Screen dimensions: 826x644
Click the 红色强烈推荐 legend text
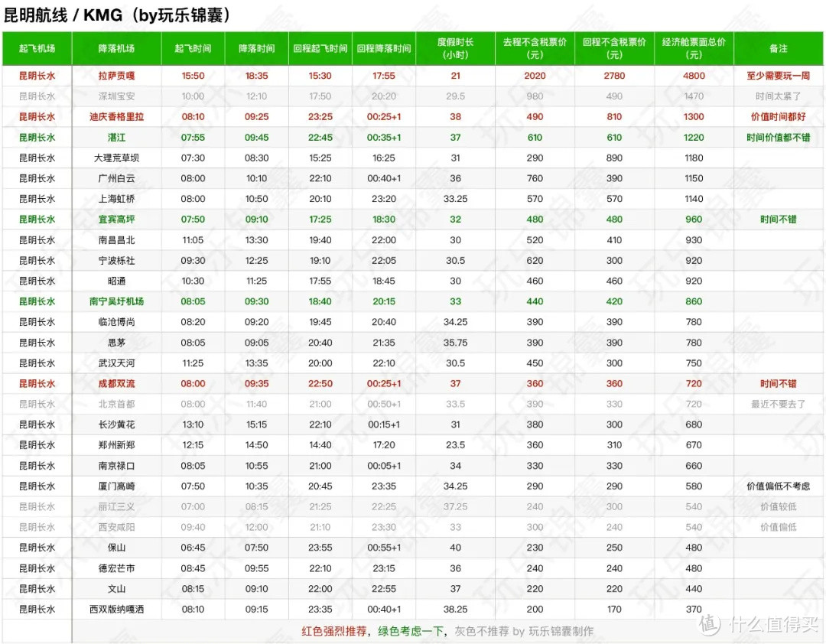coord(334,631)
